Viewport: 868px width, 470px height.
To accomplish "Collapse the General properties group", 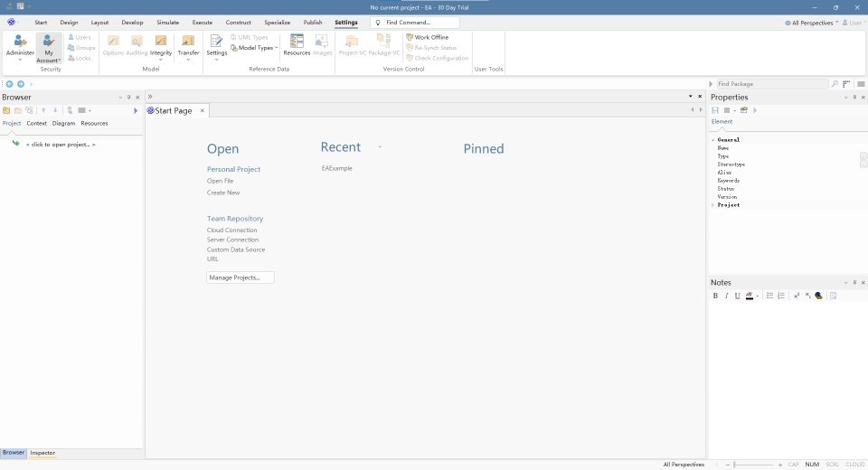I will coord(713,140).
